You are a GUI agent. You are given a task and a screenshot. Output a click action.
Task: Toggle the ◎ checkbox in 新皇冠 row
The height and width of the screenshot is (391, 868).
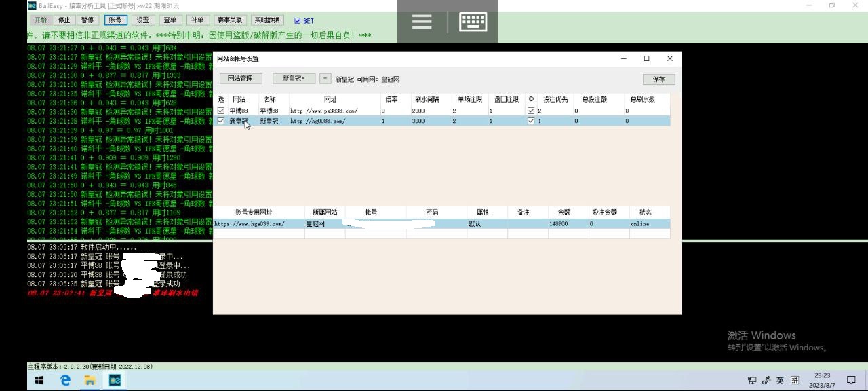click(x=531, y=121)
